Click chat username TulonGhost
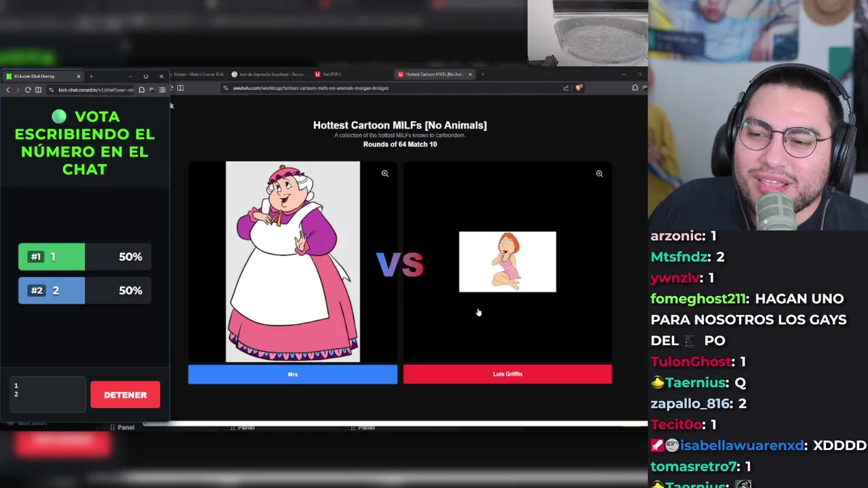Image resolution: width=868 pixels, height=488 pixels. coord(691,362)
